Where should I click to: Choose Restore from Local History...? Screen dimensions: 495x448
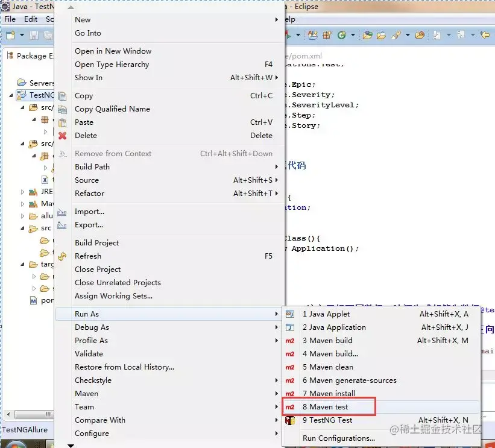[170, 367]
